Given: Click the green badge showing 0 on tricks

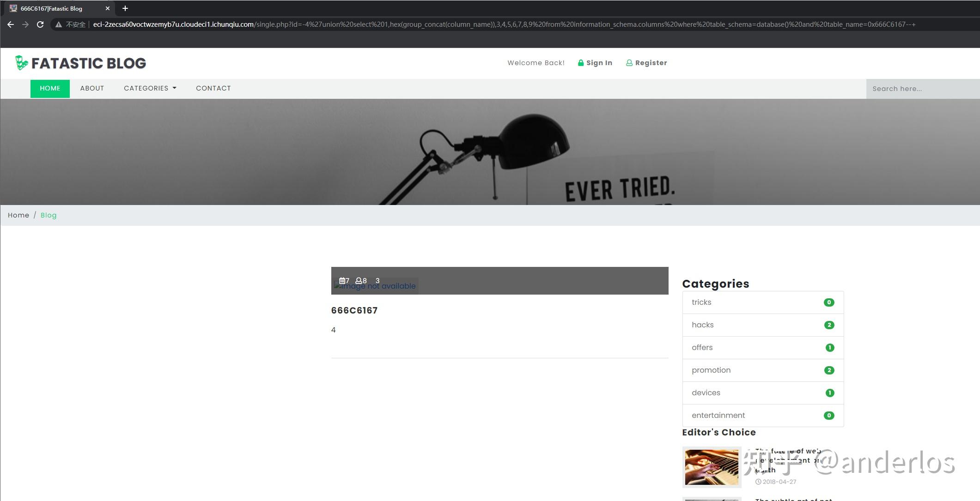Looking at the screenshot, I should [x=829, y=302].
